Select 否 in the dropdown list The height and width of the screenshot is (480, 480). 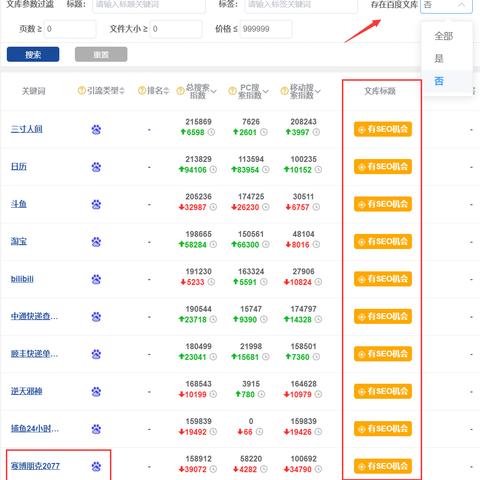[446, 81]
